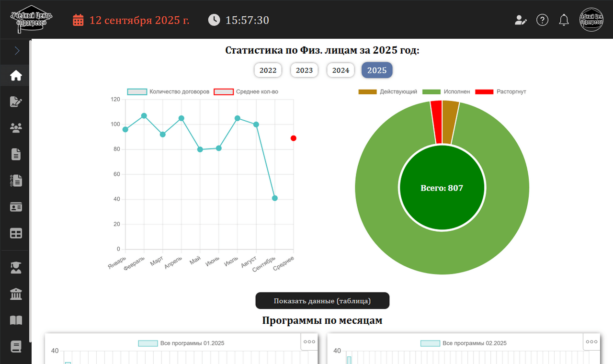Toggle the 'Количество договоров' legend entry

click(168, 91)
